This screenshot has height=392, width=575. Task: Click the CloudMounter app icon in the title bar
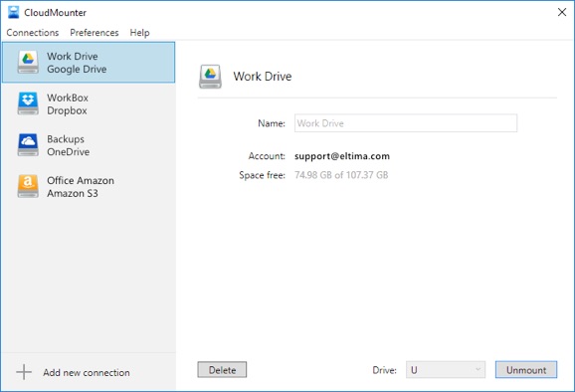click(x=13, y=12)
